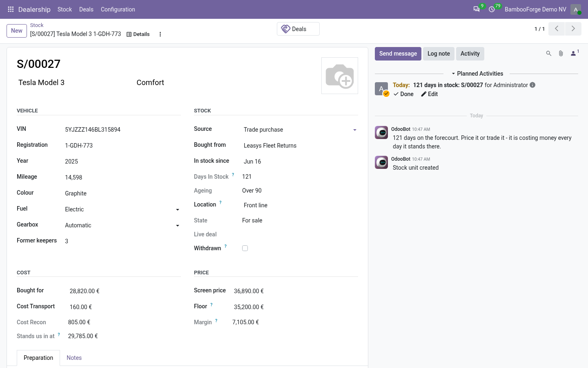Mark the activity as Done
588x368 pixels.
coord(403,94)
